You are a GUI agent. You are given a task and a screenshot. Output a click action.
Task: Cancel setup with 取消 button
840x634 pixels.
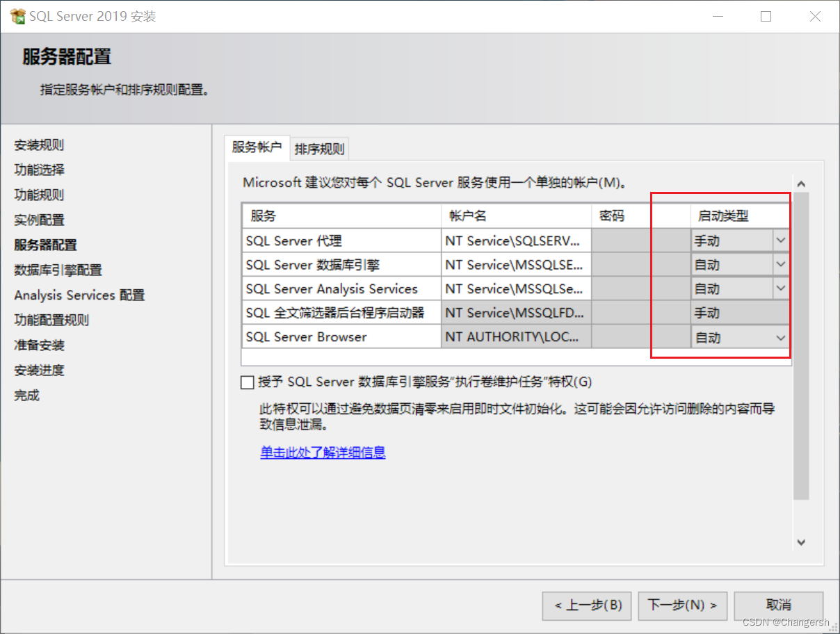(779, 605)
